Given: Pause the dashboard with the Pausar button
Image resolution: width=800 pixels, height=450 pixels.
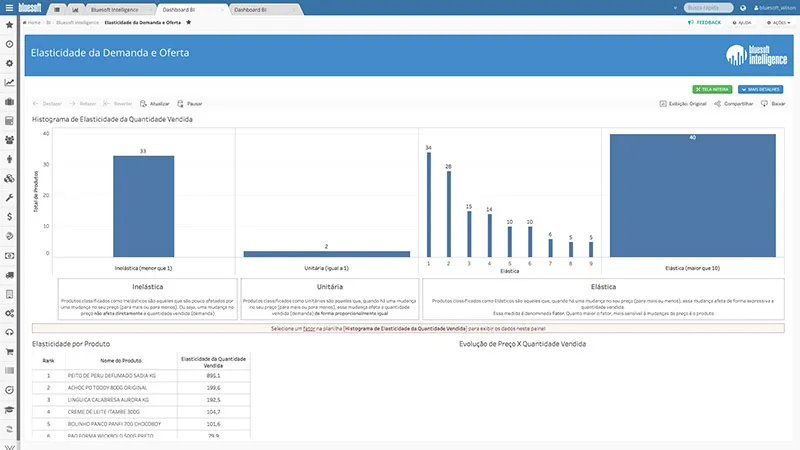Looking at the screenshot, I should click(x=191, y=103).
